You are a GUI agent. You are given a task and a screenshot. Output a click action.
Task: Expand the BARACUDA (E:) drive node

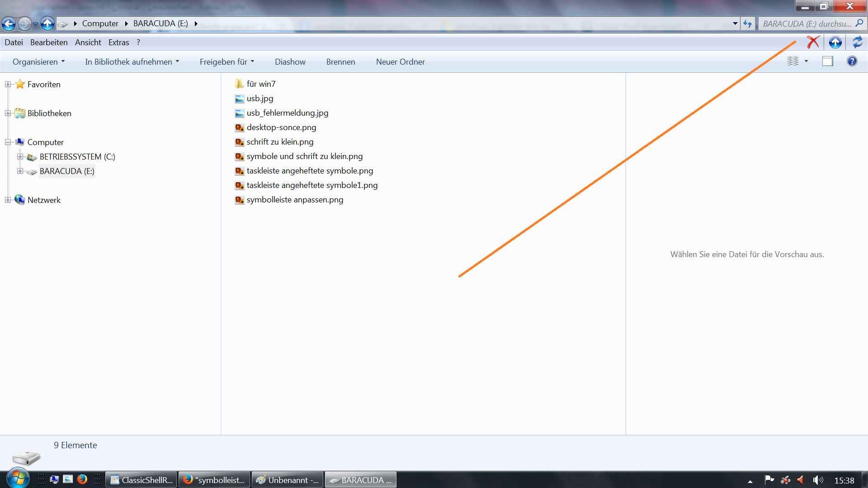pos(20,171)
